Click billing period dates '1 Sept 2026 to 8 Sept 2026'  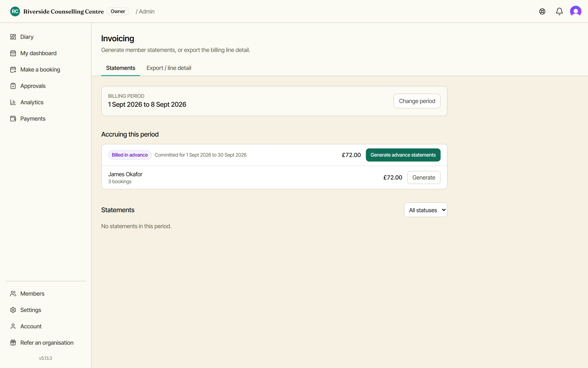[x=147, y=104]
